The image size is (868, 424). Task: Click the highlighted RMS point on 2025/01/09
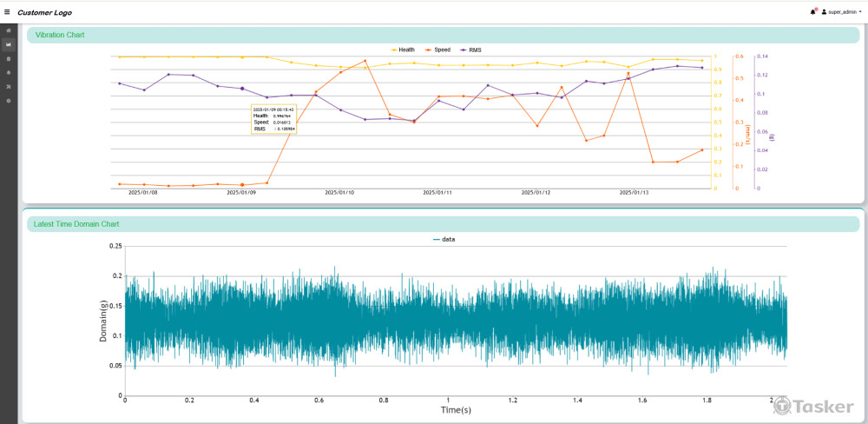tap(242, 89)
